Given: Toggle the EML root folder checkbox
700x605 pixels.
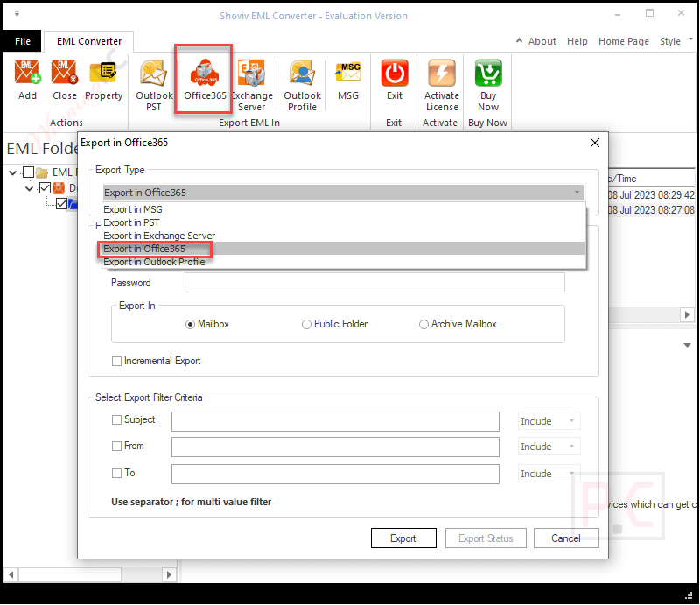Looking at the screenshot, I should pos(28,172).
